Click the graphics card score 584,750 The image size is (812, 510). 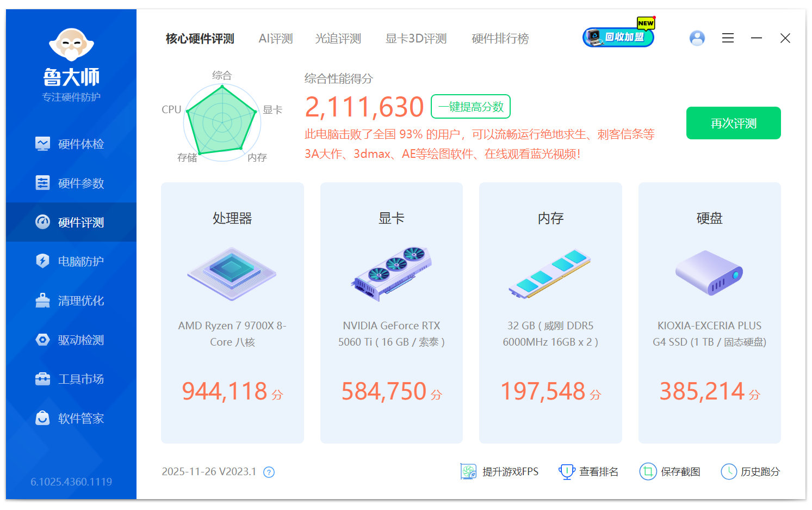[384, 391]
